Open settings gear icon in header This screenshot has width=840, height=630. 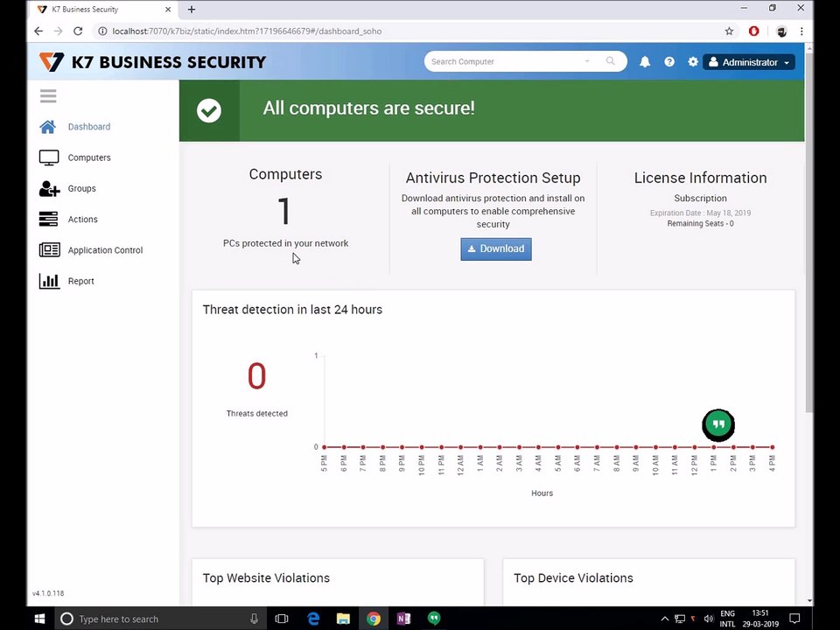(693, 62)
